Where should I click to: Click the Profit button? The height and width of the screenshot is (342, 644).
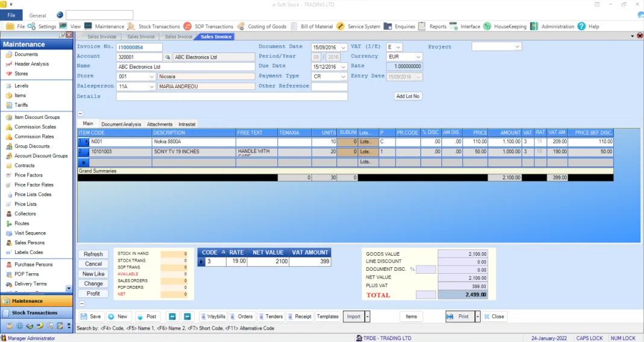point(93,294)
